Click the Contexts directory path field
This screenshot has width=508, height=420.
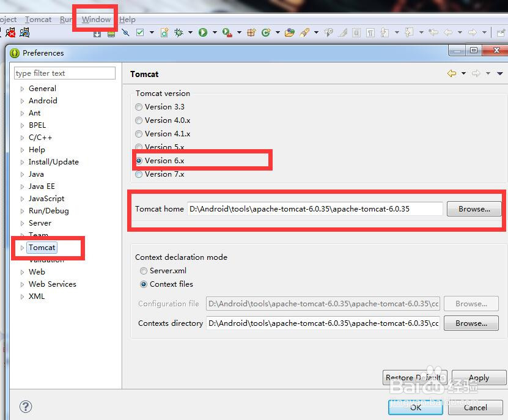(323, 323)
